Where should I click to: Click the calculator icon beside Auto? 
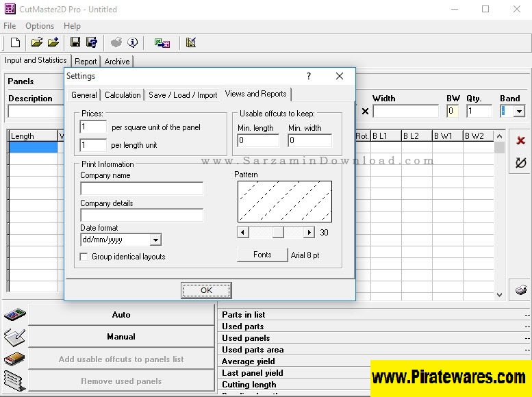[14, 315]
